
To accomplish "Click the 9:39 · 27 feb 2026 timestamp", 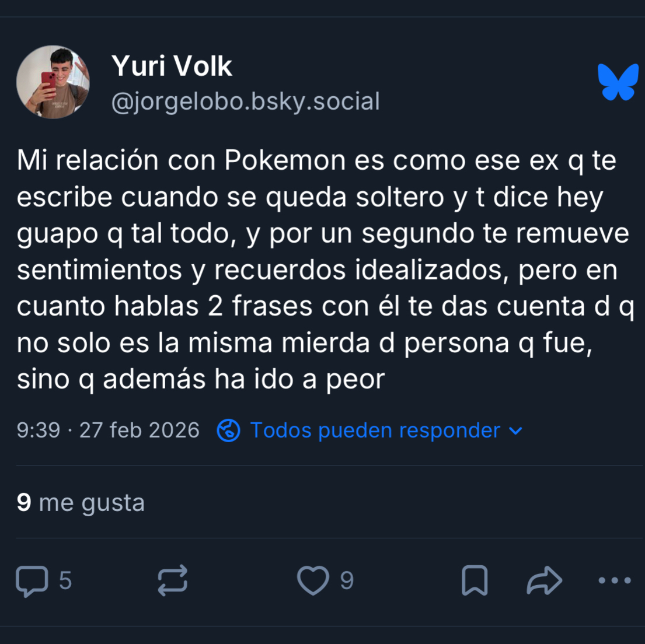I will coord(108,430).
